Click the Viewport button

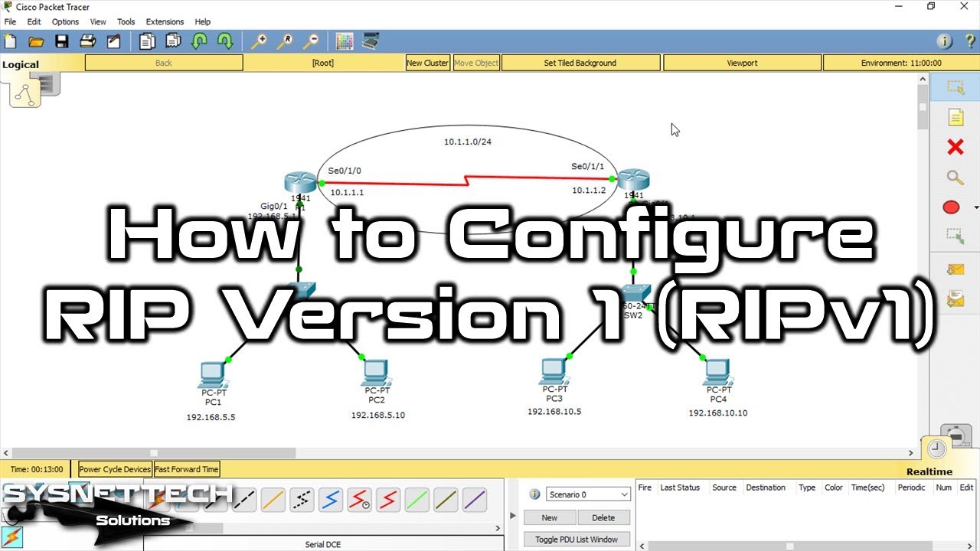[742, 63]
